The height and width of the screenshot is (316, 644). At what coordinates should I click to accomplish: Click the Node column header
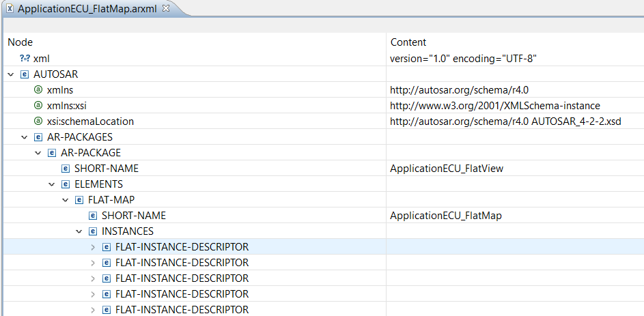20,42
